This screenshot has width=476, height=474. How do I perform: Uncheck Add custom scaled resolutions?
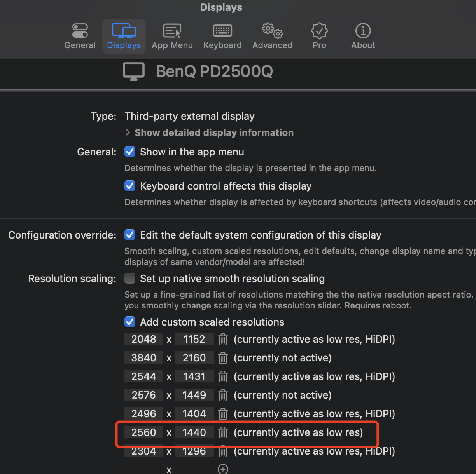[130, 322]
